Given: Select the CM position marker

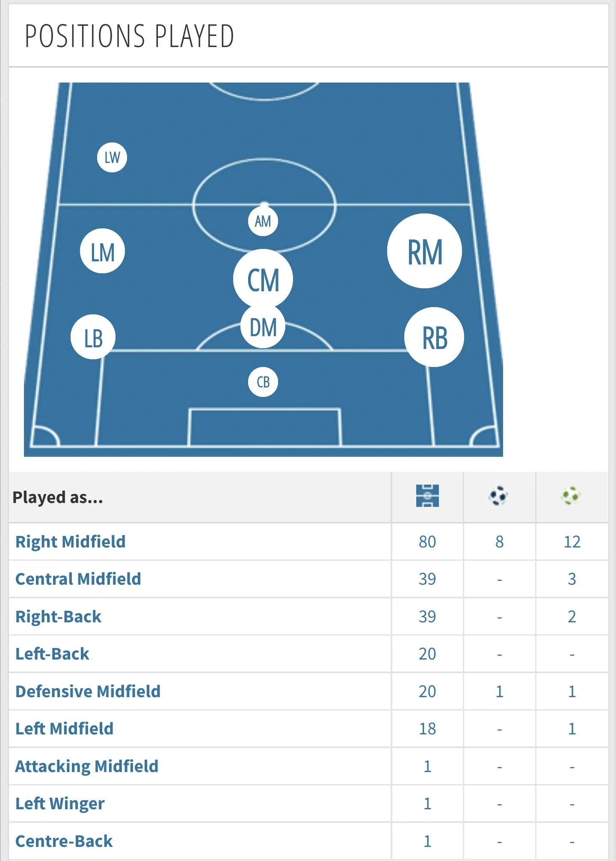Looking at the screenshot, I should [263, 279].
